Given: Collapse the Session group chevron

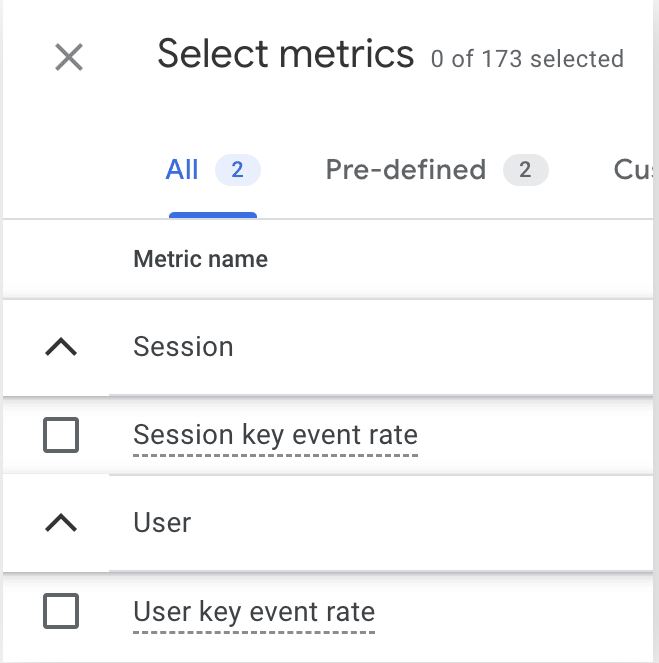Looking at the screenshot, I should pyautogui.click(x=61, y=347).
